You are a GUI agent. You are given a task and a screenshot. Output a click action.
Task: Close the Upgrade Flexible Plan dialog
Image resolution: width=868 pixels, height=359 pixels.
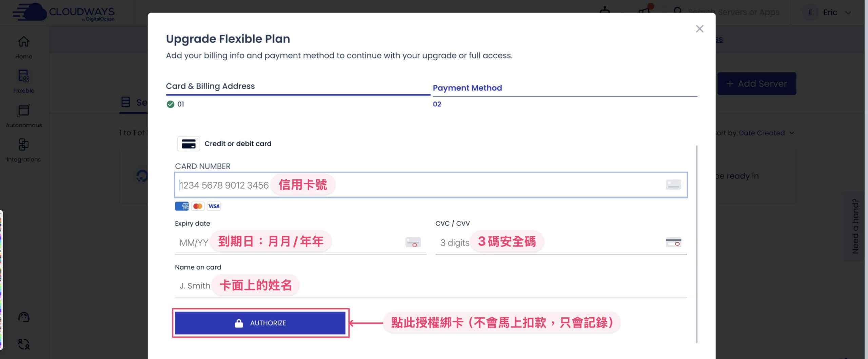point(699,29)
